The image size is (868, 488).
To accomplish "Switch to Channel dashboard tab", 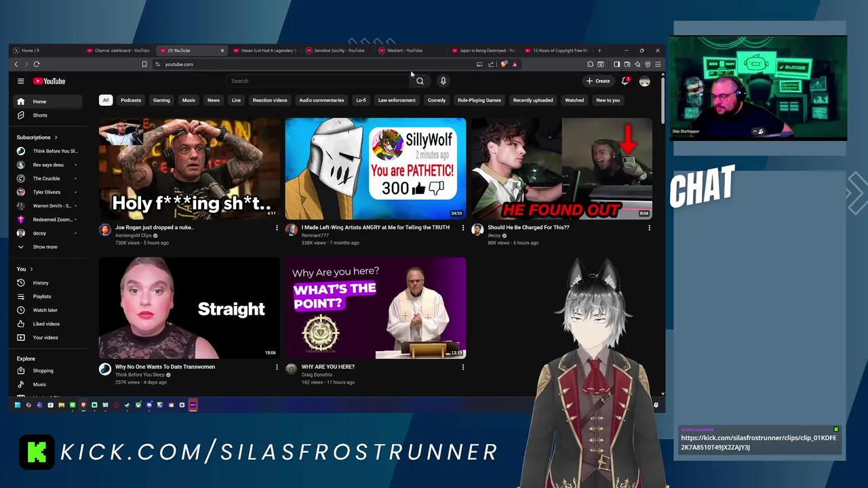I will pos(117,50).
